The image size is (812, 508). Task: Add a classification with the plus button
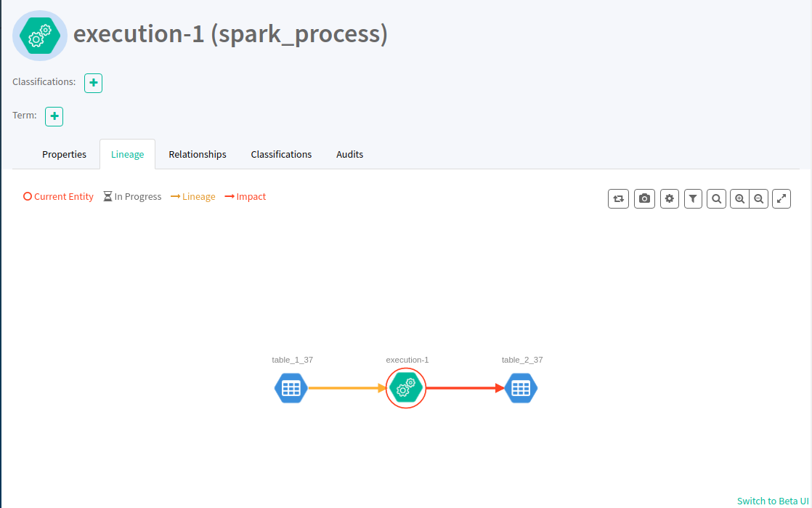pos(93,83)
